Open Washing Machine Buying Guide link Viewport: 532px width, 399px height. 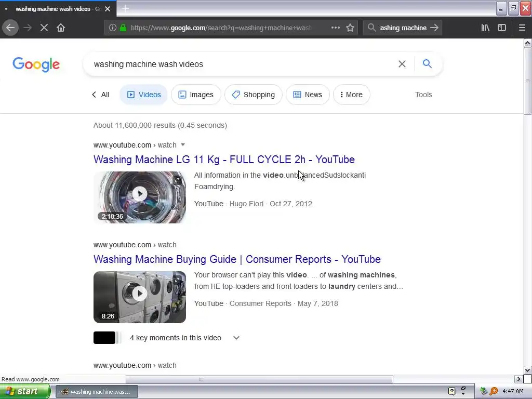click(x=237, y=259)
